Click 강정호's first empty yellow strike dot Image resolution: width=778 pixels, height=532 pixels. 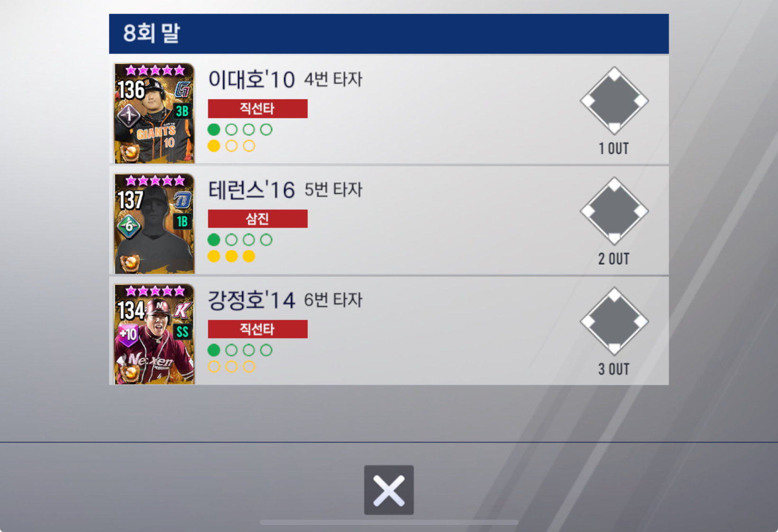214,367
